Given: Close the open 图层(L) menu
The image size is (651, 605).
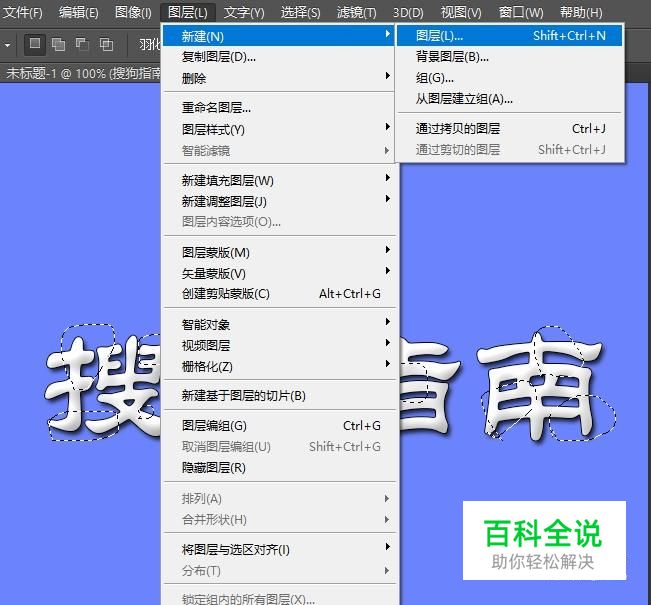Looking at the screenshot, I should click(x=188, y=12).
